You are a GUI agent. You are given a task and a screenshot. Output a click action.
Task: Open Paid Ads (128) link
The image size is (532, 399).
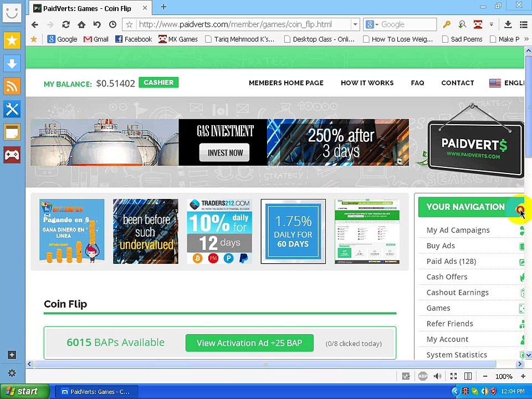click(451, 261)
